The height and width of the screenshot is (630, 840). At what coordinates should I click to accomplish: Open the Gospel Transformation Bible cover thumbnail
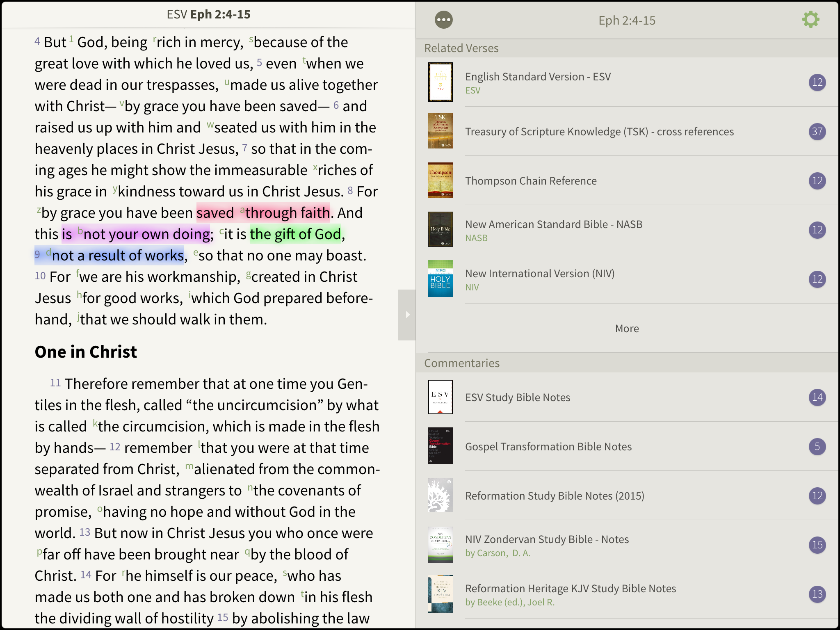point(440,446)
